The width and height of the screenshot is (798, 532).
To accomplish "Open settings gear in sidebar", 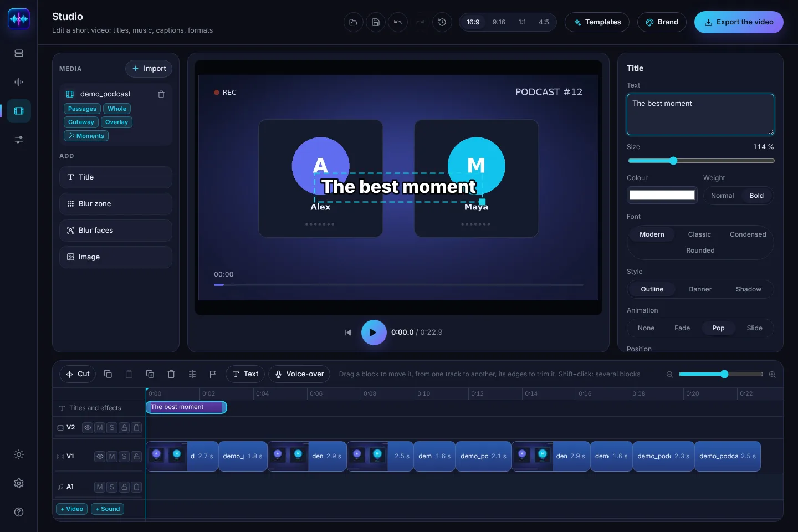I will point(19,483).
